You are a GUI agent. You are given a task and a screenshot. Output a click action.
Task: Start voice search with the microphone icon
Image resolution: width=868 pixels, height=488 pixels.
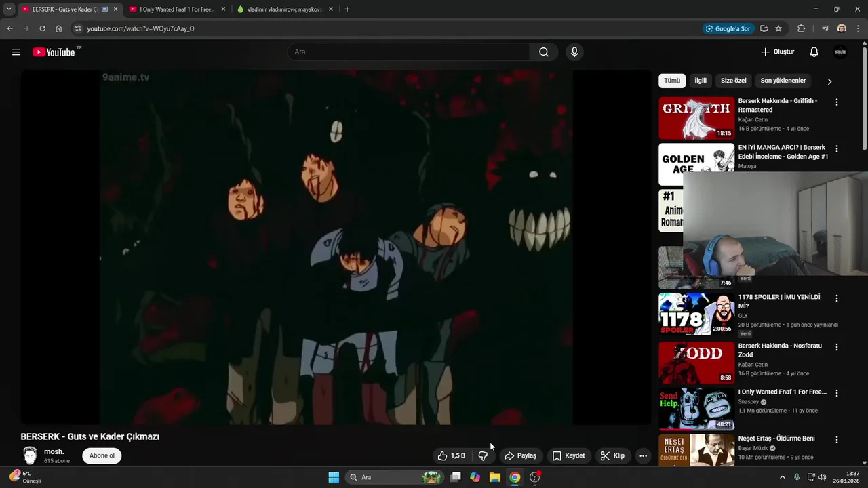click(574, 52)
